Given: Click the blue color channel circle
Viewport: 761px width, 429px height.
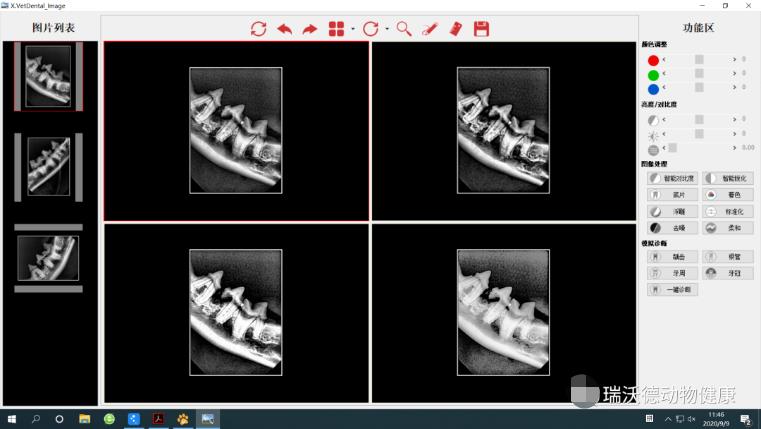Looking at the screenshot, I should [653, 89].
